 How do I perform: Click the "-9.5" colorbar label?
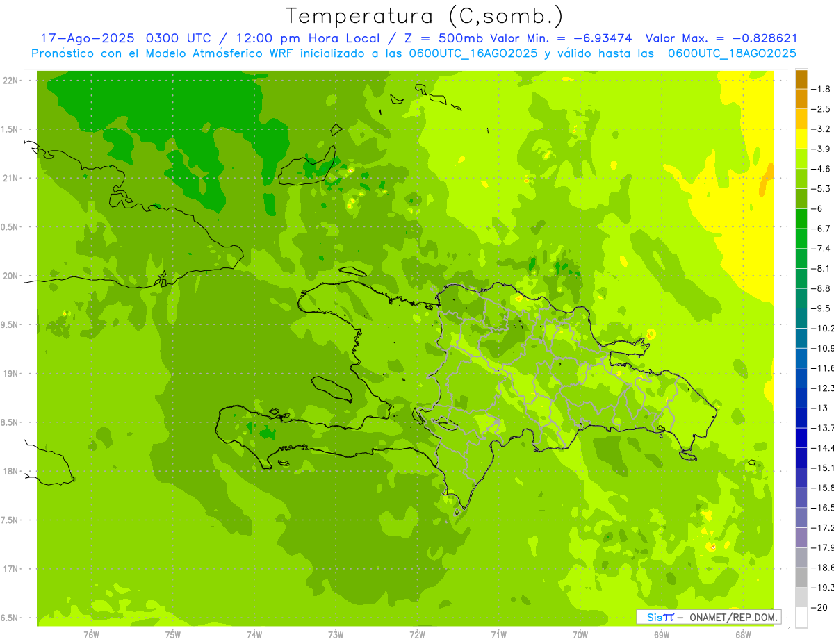tap(822, 308)
